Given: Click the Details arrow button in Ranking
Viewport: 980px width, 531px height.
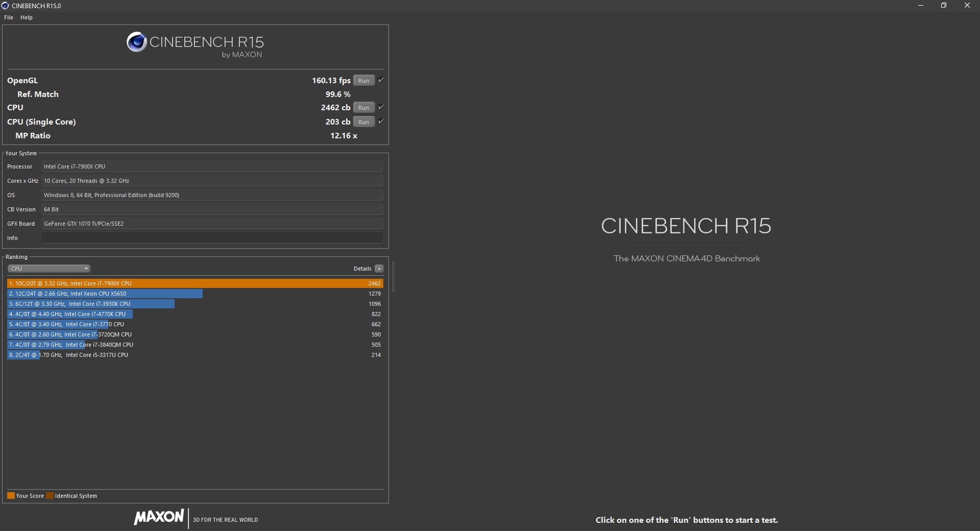Looking at the screenshot, I should [x=379, y=269].
